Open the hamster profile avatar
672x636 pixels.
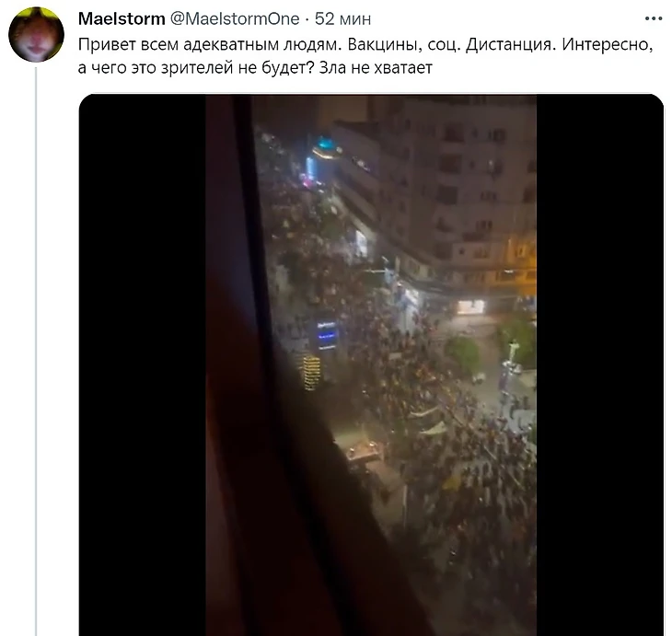37,34
